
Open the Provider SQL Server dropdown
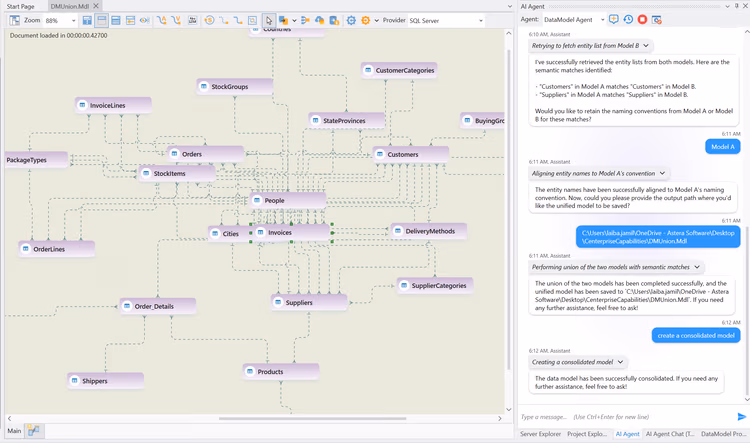point(481,21)
